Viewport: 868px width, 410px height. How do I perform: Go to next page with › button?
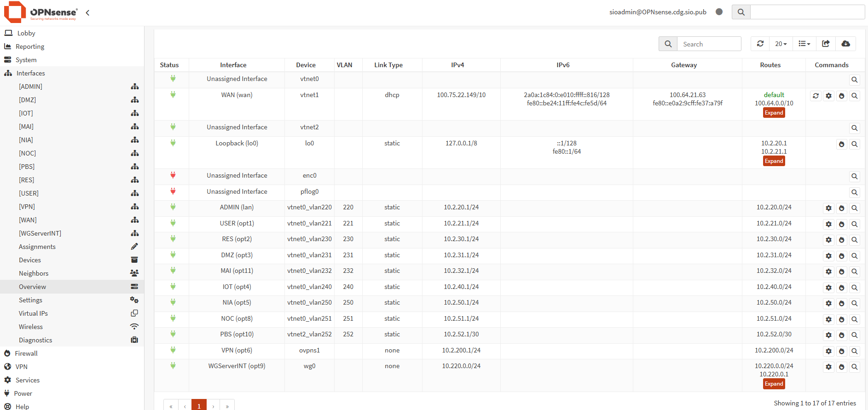[x=213, y=405]
